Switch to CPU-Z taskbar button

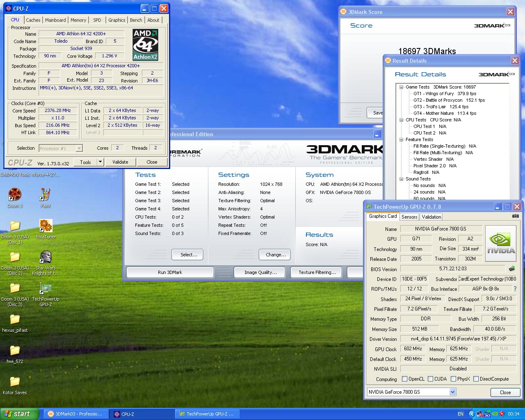coord(142,414)
